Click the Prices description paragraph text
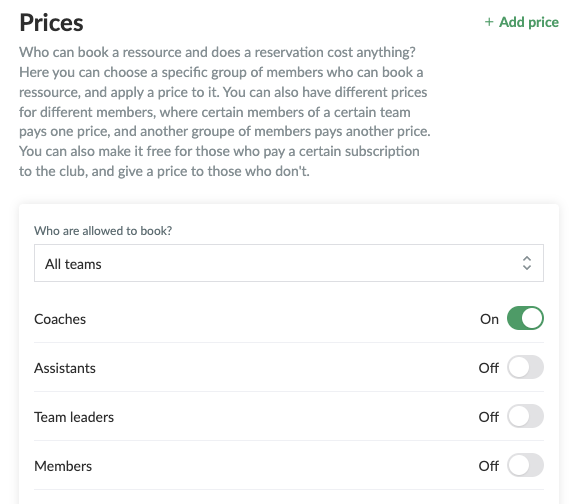The image size is (586, 504). point(225,112)
